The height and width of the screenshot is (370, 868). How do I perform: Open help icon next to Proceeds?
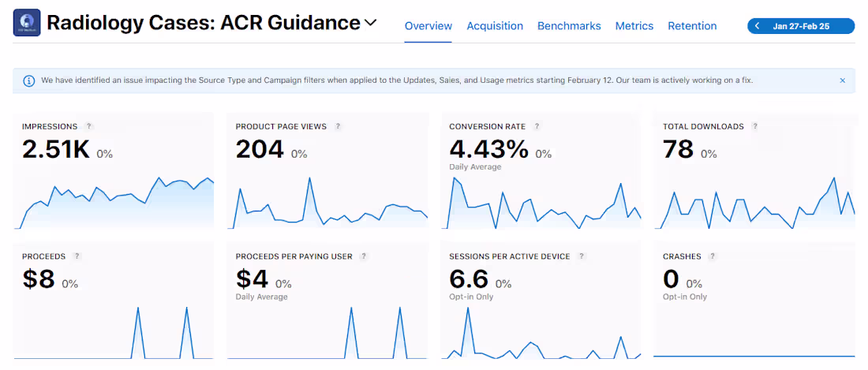pyautogui.click(x=77, y=256)
